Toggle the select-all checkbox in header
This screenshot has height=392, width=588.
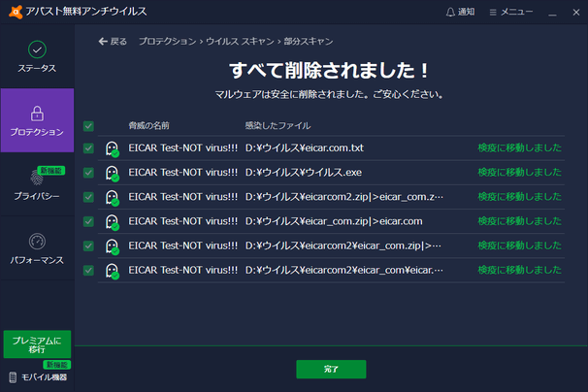[x=88, y=126]
